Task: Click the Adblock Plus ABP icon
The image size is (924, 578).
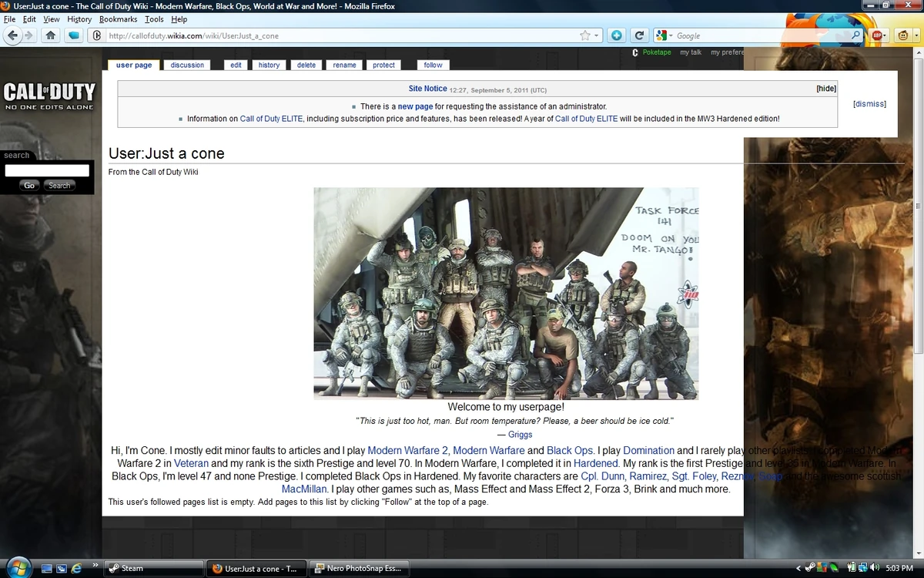Action: pyautogui.click(x=876, y=35)
